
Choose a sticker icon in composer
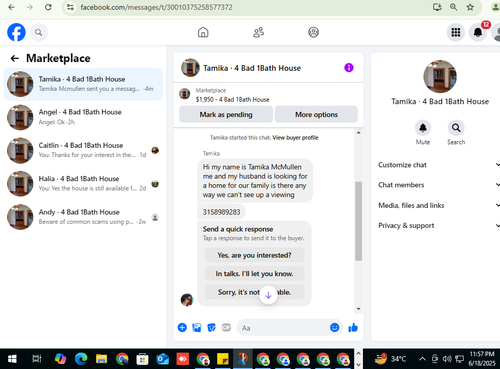point(211,327)
